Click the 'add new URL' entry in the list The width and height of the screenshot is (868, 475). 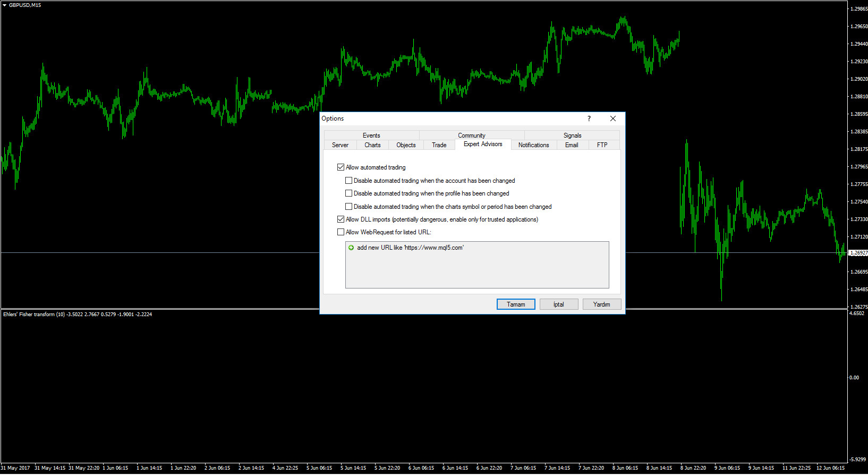[410, 248]
